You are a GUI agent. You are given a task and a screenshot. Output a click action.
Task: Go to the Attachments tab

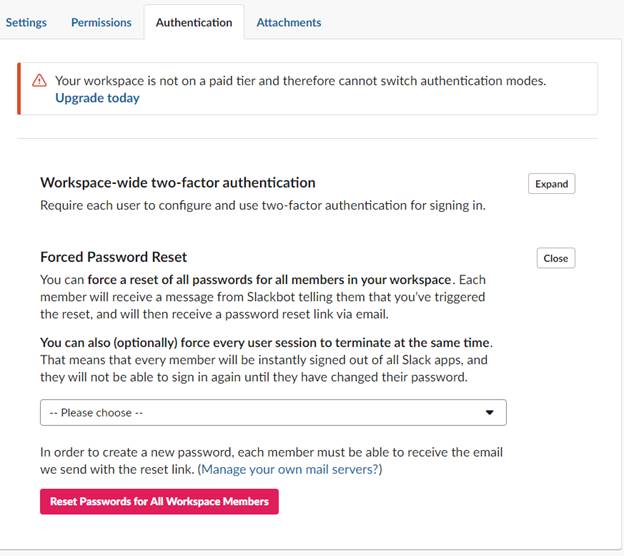click(x=289, y=23)
